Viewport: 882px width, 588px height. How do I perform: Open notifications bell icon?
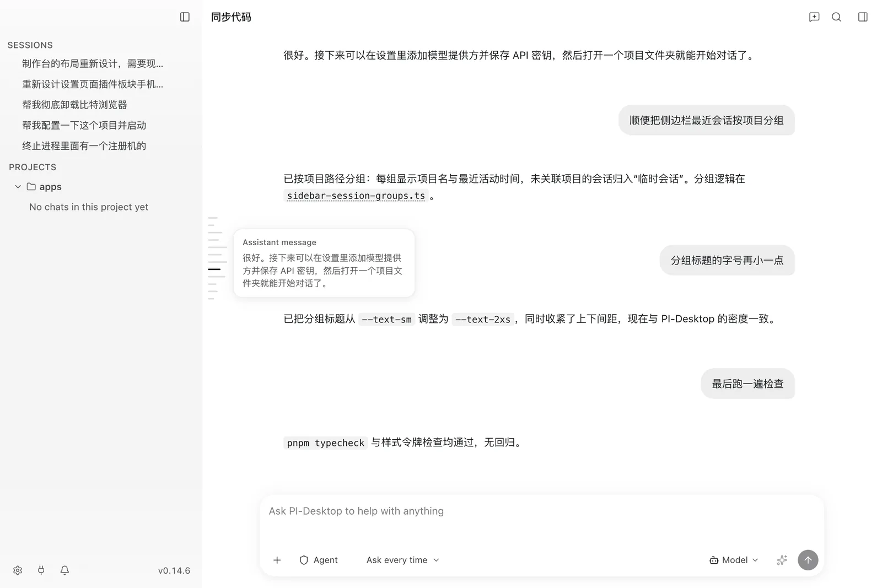coord(64,570)
